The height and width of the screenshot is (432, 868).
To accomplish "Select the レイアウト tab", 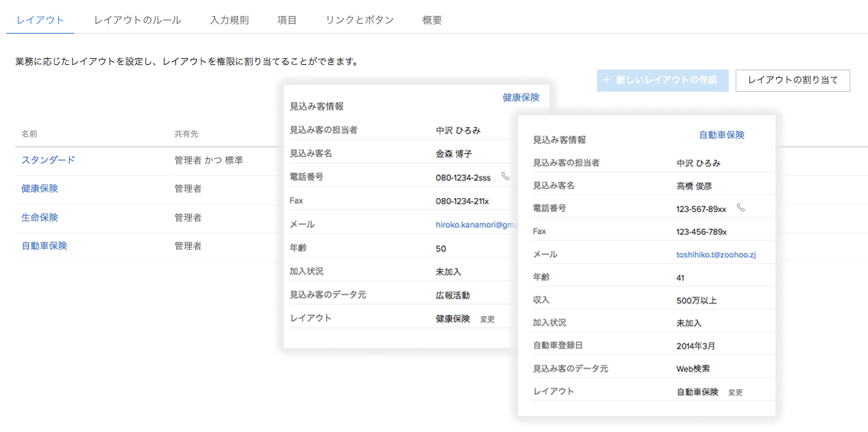I will click(40, 20).
